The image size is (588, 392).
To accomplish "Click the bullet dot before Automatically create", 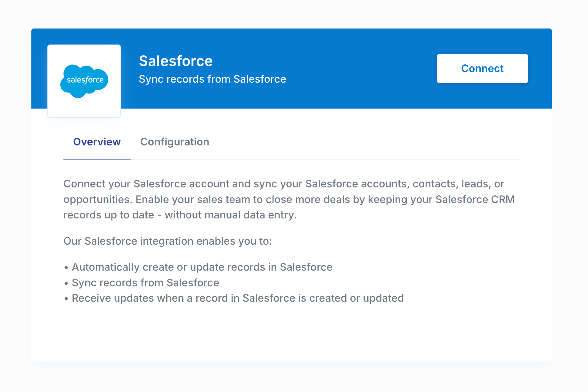I will [x=66, y=268].
